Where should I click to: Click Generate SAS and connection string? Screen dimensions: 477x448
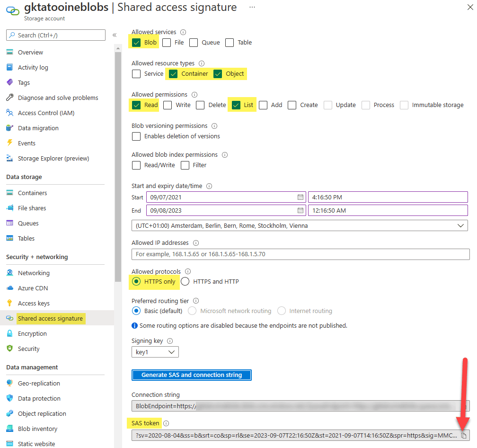(x=192, y=375)
